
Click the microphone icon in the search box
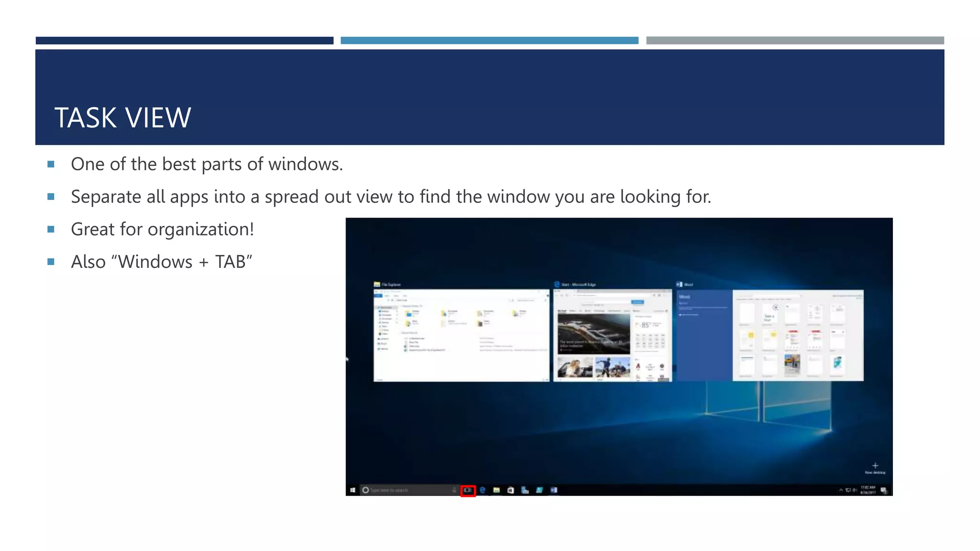click(x=454, y=490)
